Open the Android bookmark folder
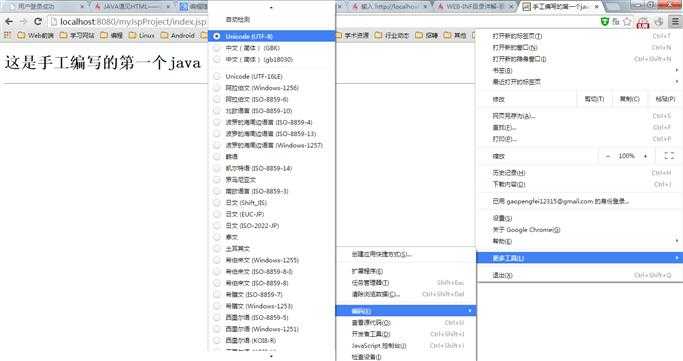Image resolution: width=683 pixels, height=361 pixels. pos(177,35)
